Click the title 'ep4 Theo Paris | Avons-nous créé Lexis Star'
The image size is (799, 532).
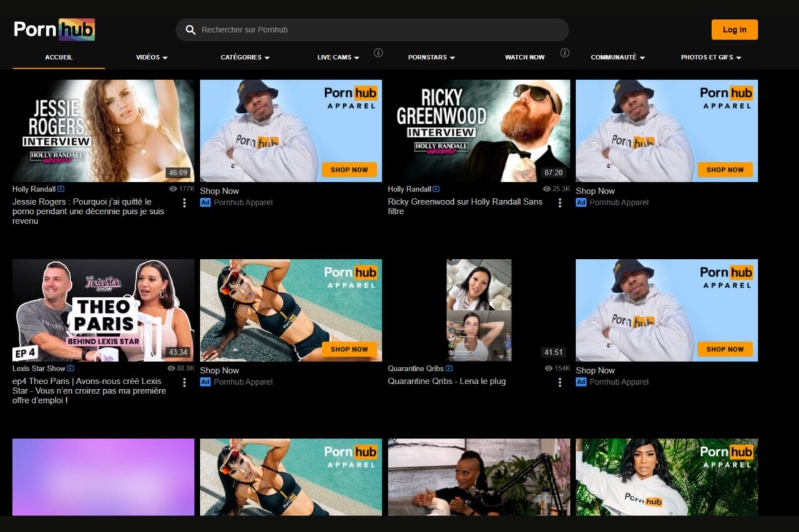click(x=89, y=390)
